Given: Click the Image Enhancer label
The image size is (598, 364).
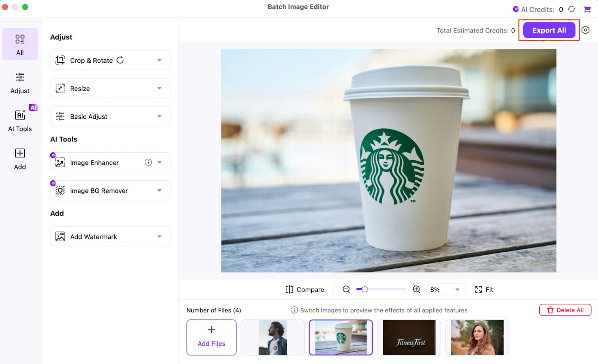Looking at the screenshot, I should (x=95, y=163).
